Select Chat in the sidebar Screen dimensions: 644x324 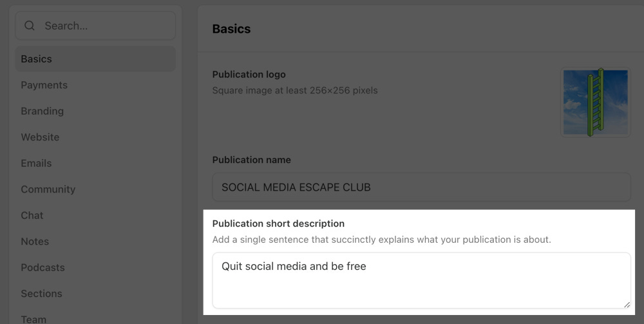[x=32, y=215]
